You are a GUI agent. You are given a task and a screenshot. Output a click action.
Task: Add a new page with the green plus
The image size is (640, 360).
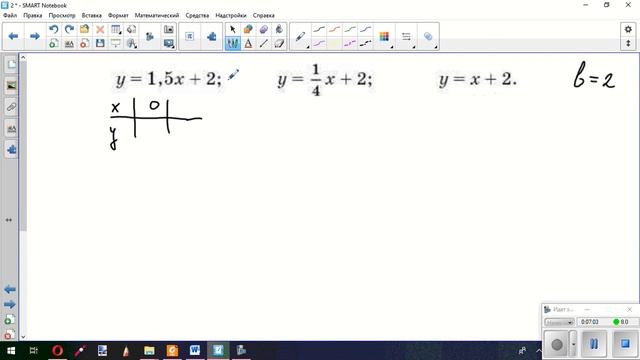(53, 43)
